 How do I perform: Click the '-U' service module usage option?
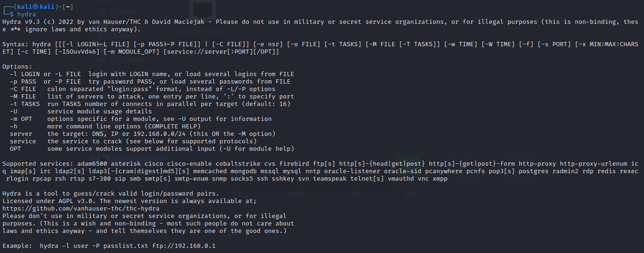click(81, 112)
